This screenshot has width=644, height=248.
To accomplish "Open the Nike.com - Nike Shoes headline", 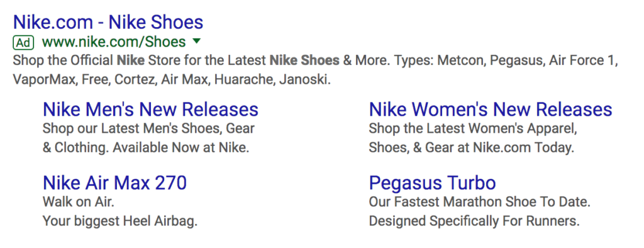I will coord(108,22).
